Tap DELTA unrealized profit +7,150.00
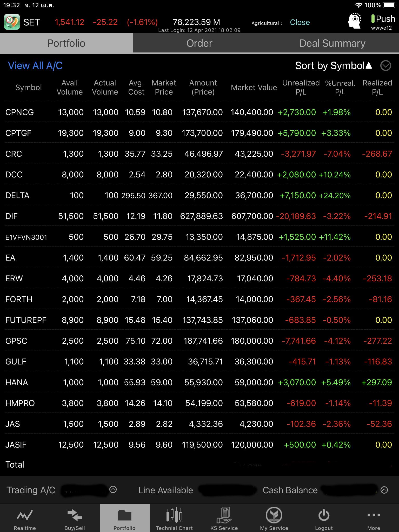399x532 pixels. [298, 195]
